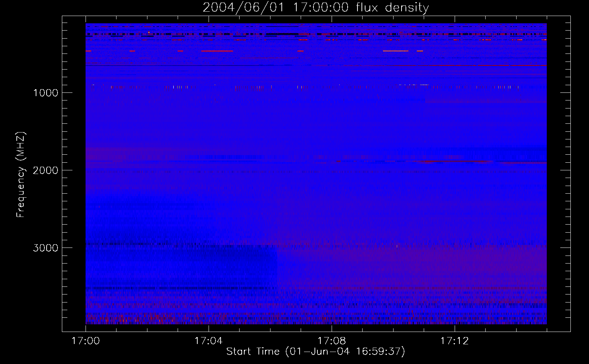Click the '17:04' time tick label

click(x=209, y=341)
